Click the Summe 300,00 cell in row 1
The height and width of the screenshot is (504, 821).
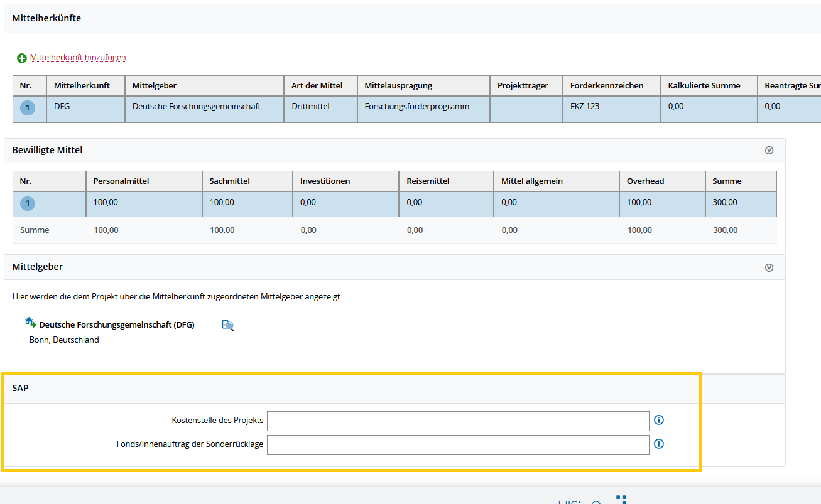coord(725,203)
